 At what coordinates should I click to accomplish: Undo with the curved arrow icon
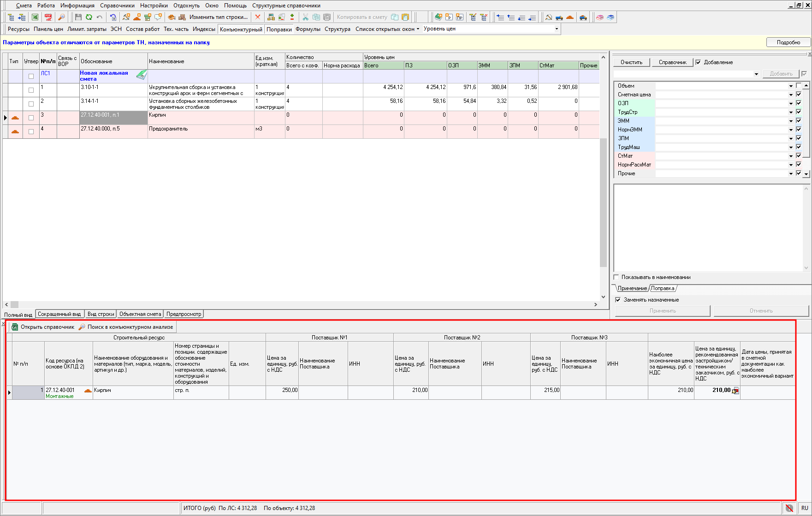click(100, 17)
